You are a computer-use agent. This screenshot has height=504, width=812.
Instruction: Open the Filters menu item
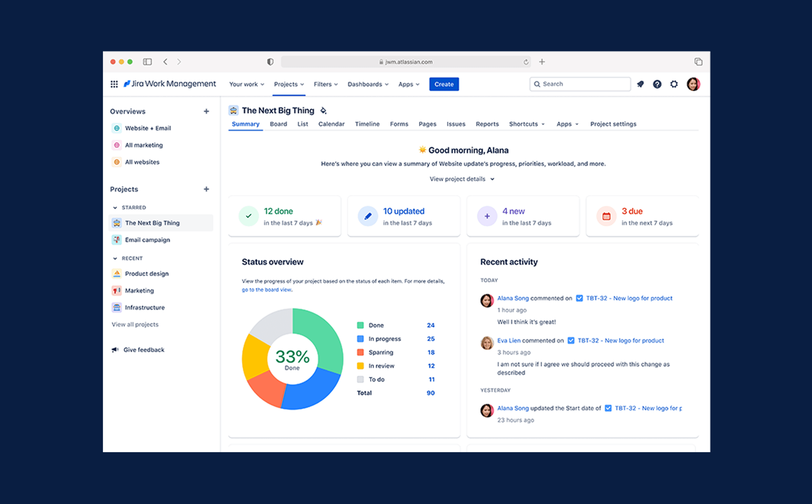[x=324, y=84]
